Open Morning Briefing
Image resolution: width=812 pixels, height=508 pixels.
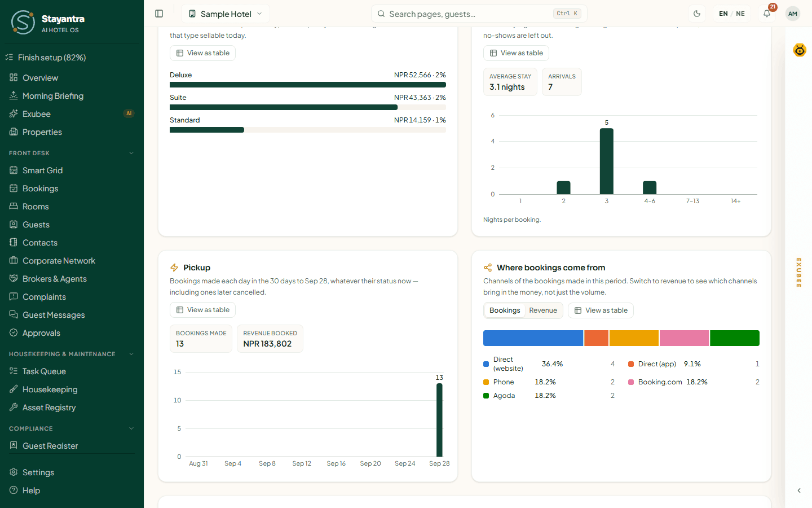(72, 96)
